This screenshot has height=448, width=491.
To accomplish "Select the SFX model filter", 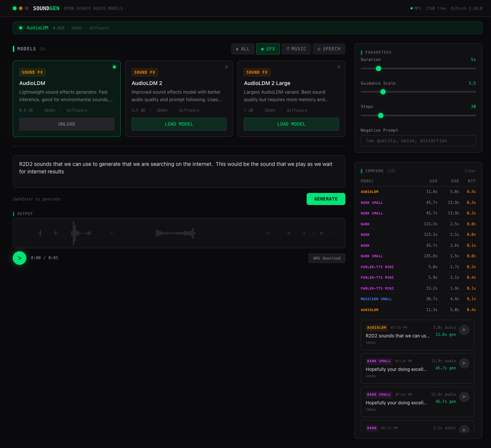I will click(268, 49).
